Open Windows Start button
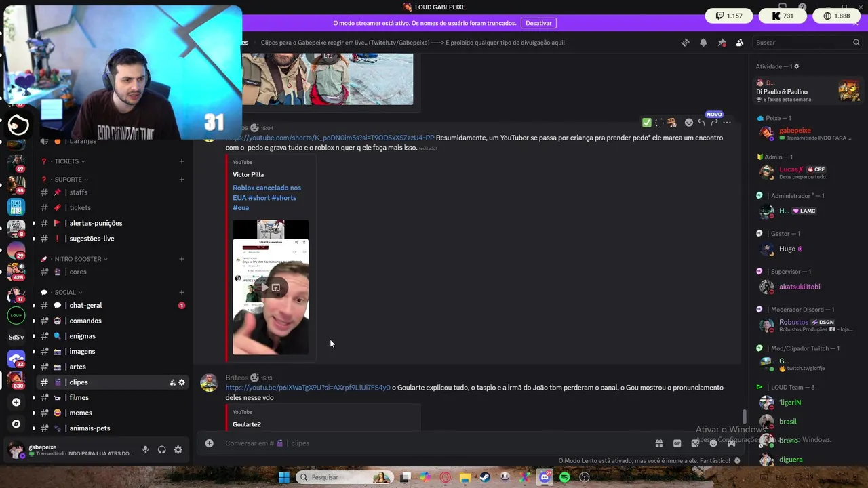The height and width of the screenshot is (488, 868). [284, 477]
